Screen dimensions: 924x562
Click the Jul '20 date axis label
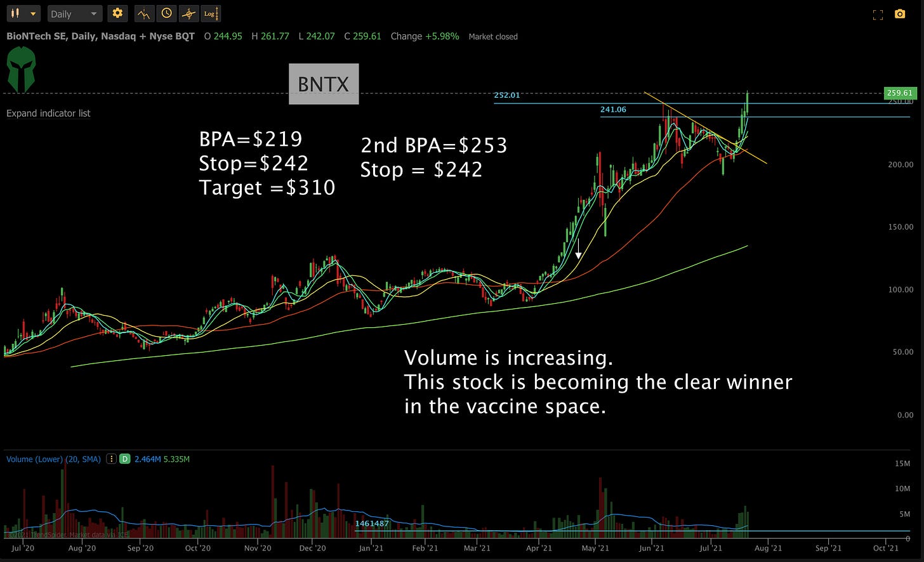pos(23,548)
